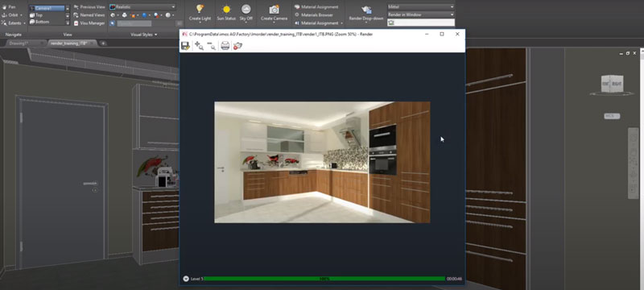Click the grey sphere visual style icon
644x290 pixels.
click(167, 15)
